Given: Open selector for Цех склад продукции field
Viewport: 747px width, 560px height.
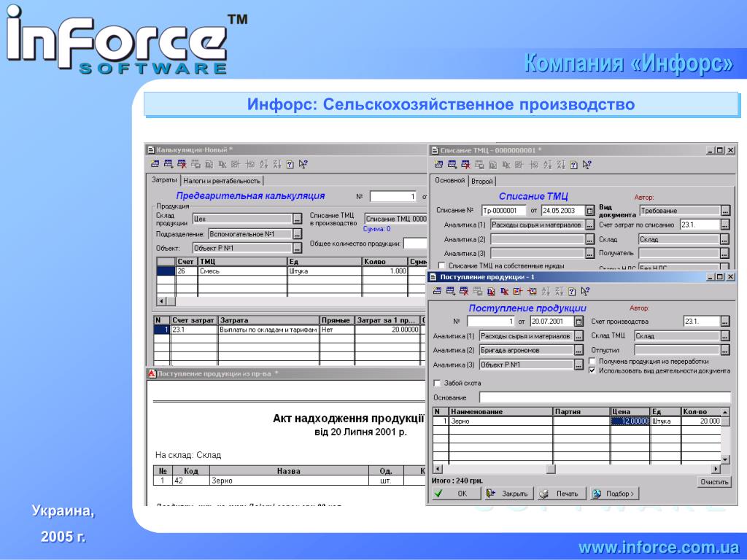Looking at the screenshot, I should pos(297,219).
